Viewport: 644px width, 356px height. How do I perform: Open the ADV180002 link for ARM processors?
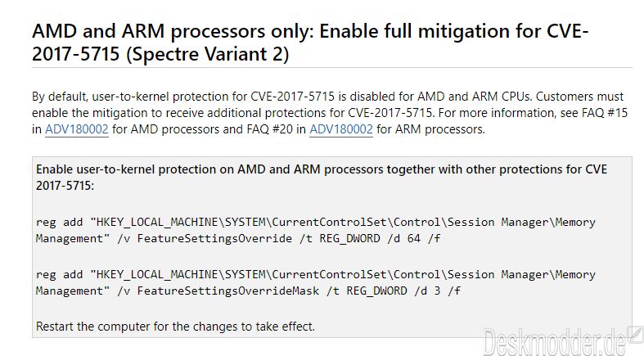click(x=341, y=129)
